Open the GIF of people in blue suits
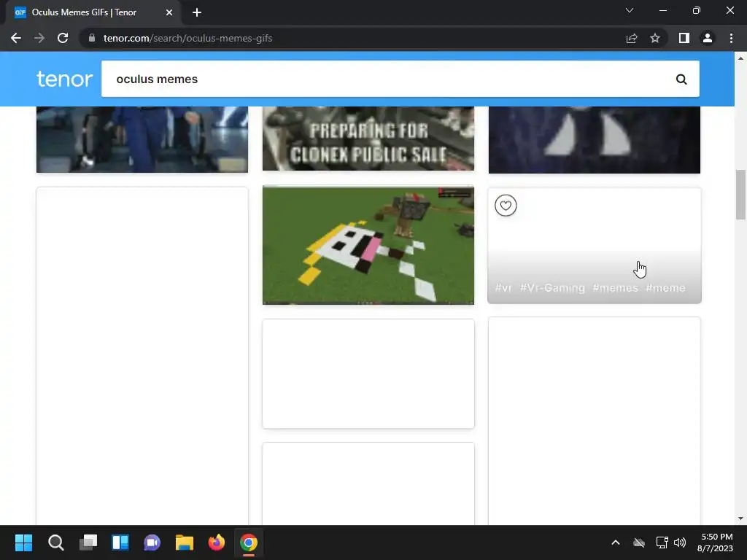This screenshot has height=560, width=747. coord(142,139)
